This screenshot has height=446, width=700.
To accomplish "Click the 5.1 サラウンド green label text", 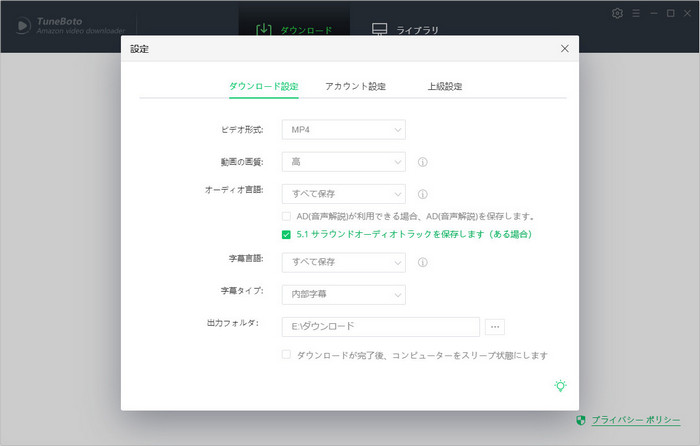I will 414,234.
